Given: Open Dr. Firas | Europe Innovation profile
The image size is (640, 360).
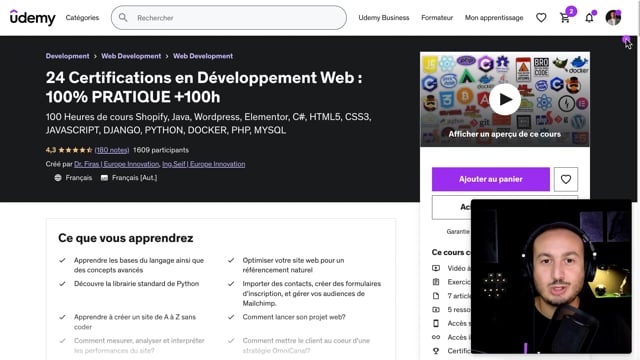Looking at the screenshot, I should 117,164.
